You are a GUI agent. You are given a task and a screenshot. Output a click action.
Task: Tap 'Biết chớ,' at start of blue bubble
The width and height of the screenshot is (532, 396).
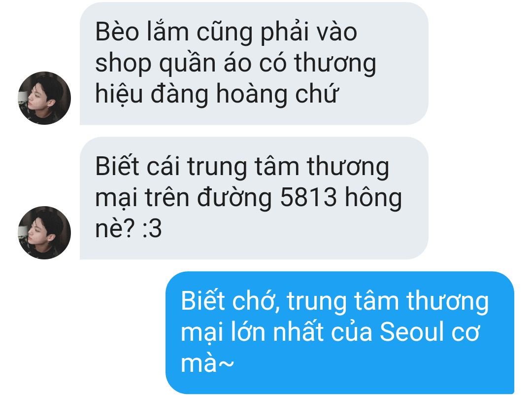click(231, 301)
